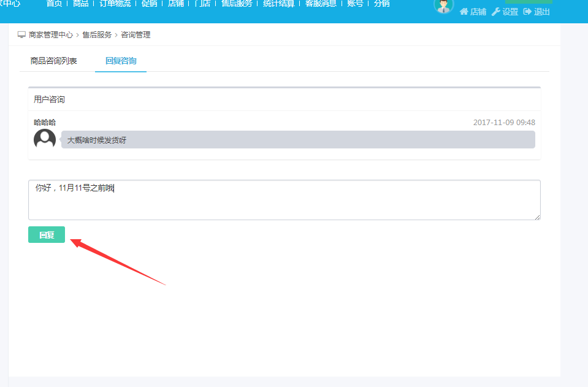Switch to 商品咨询列表 tab
Image resolution: width=588 pixels, height=387 pixels.
[54, 61]
